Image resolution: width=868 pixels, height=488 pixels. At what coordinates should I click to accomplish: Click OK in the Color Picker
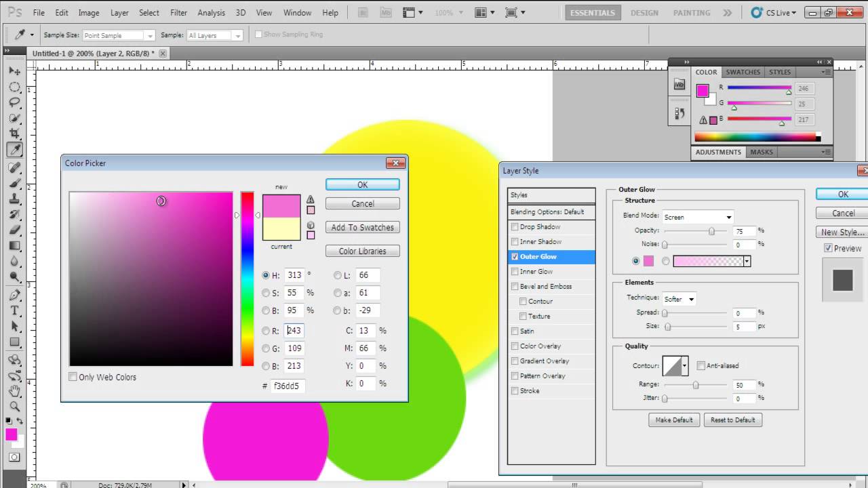(363, 184)
